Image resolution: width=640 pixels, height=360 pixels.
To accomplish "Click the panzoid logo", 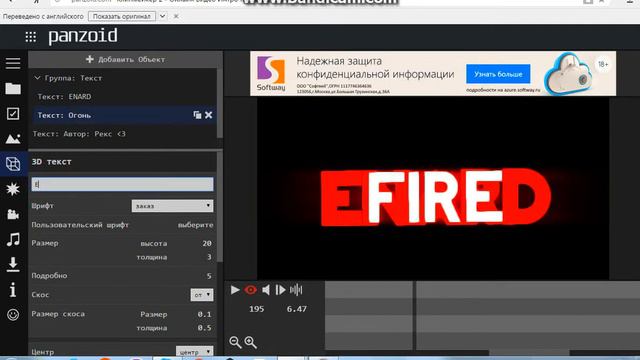I will click(x=83, y=36).
